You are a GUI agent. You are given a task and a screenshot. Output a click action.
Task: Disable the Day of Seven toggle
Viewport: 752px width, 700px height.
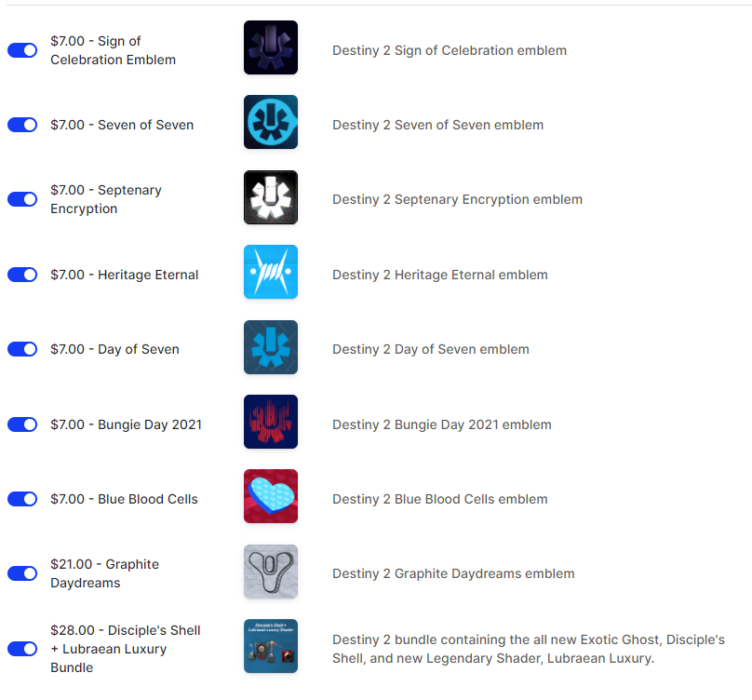click(21, 349)
